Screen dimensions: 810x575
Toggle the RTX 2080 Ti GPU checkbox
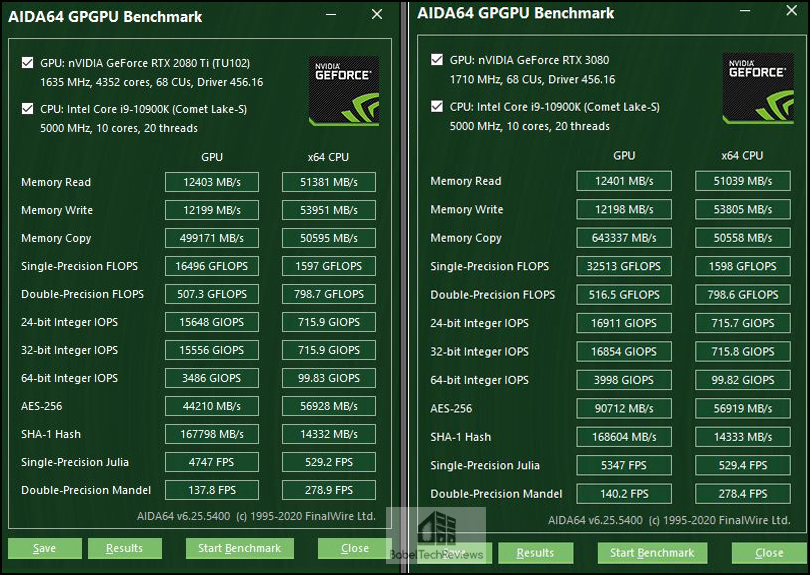pyautogui.click(x=27, y=63)
